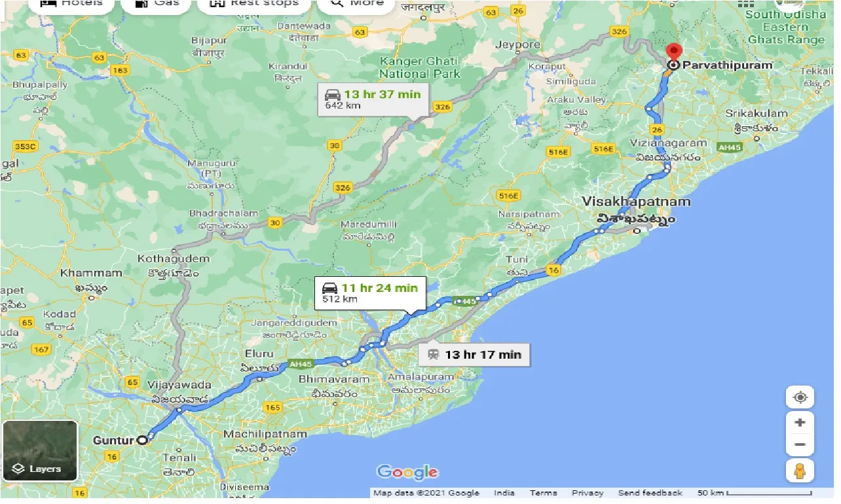Click the Rest stops filter chip
Screen dimensions: 841x504
pos(253,4)
